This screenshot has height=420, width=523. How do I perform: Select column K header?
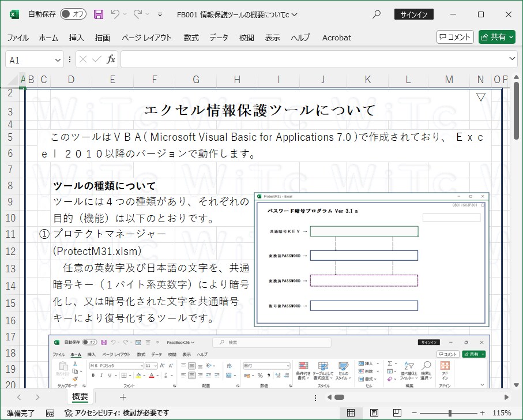click(367, 80)
